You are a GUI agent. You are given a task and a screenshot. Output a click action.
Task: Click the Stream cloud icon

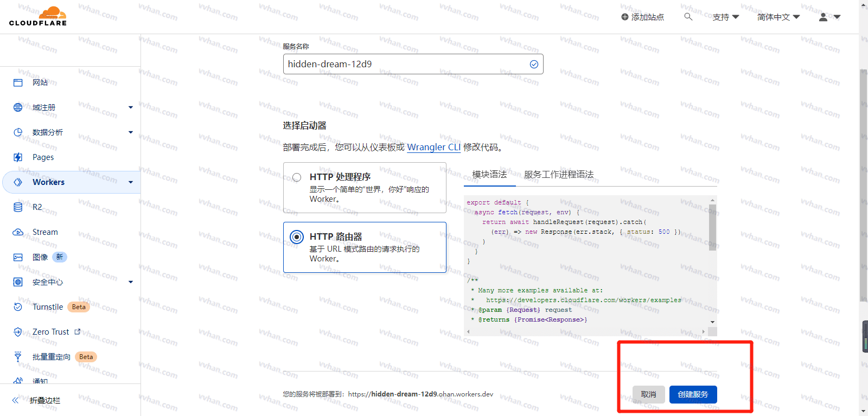(18, 232)
